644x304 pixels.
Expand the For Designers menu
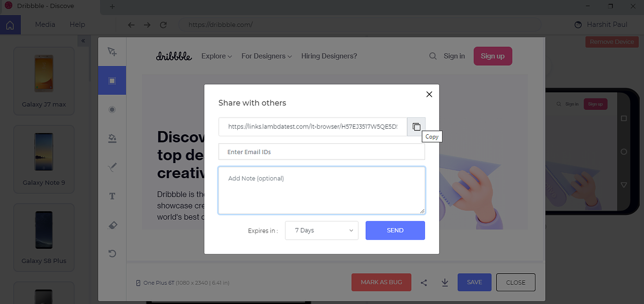(x=267, y=56)
